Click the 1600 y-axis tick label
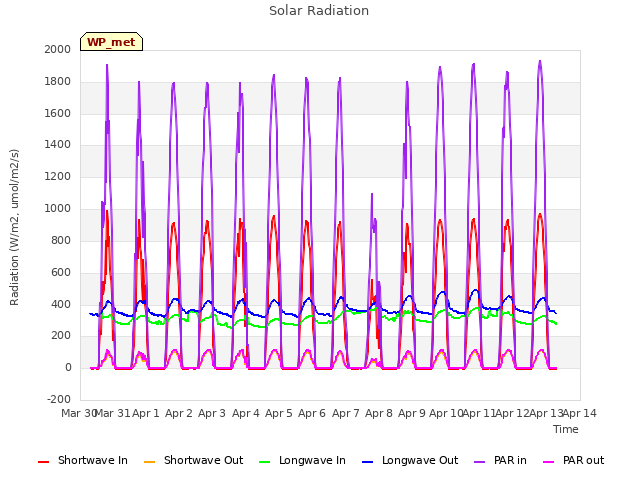Viewport: 640px width, 480px height. (58, 113)
